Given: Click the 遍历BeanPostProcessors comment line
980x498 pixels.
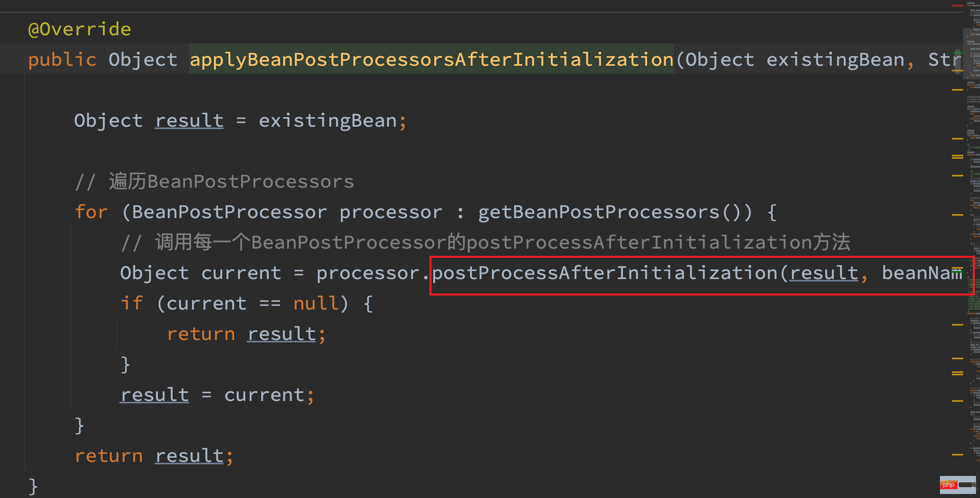Looking at the screenshot, I should (231, 182).
